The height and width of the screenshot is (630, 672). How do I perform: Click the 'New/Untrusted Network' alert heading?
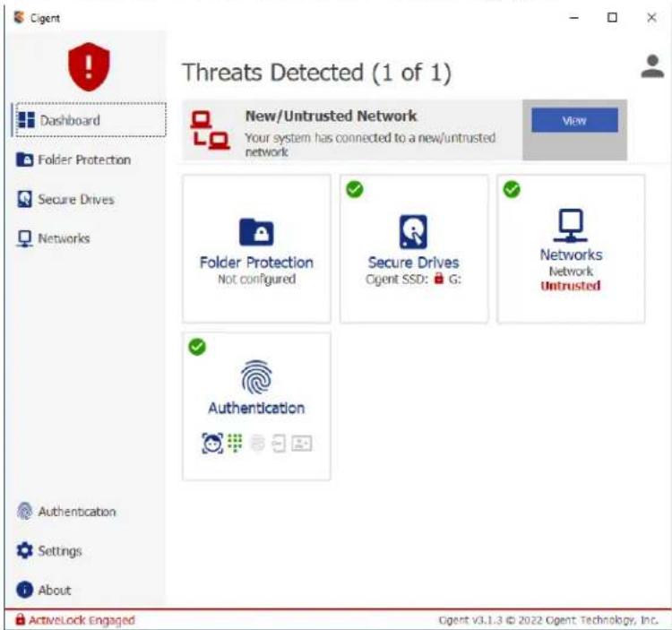click(331, 116)
